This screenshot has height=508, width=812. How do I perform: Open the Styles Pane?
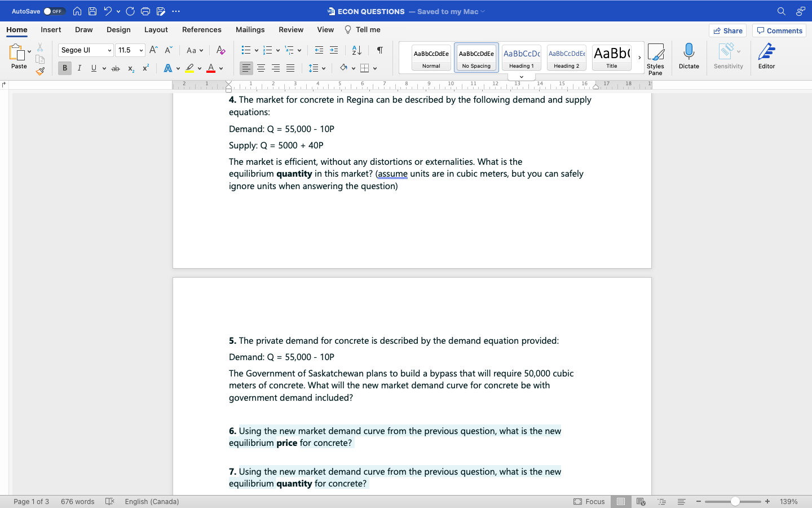pyautogui.click(x=656, y=58)
